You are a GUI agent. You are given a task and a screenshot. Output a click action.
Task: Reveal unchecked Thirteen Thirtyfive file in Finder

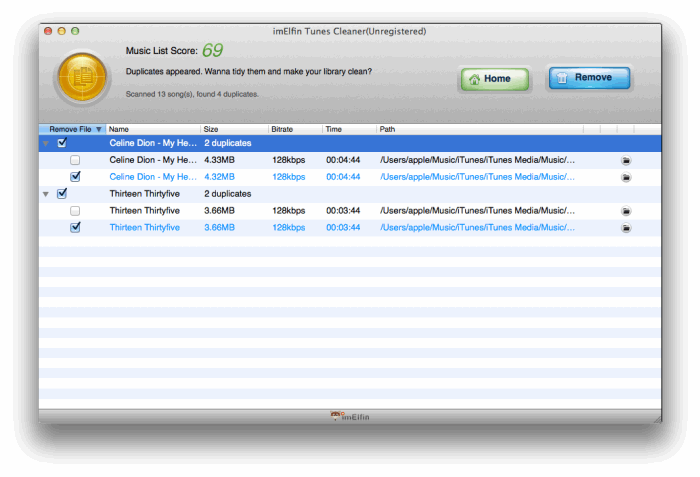pos(626,211)
